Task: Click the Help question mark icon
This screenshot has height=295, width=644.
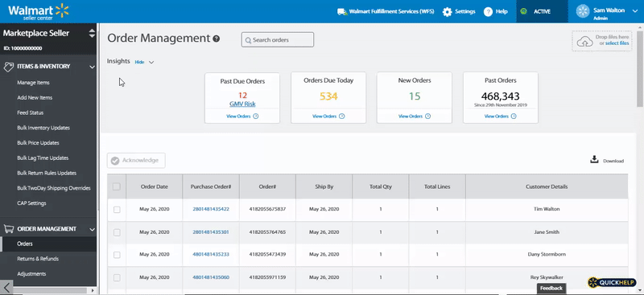Action: 488,11
